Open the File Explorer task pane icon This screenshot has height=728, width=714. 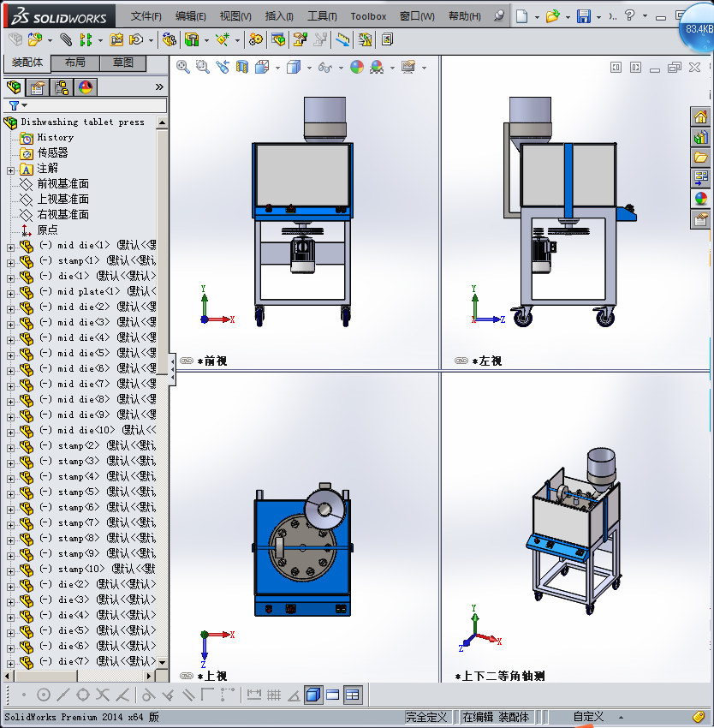coord(700,158)
